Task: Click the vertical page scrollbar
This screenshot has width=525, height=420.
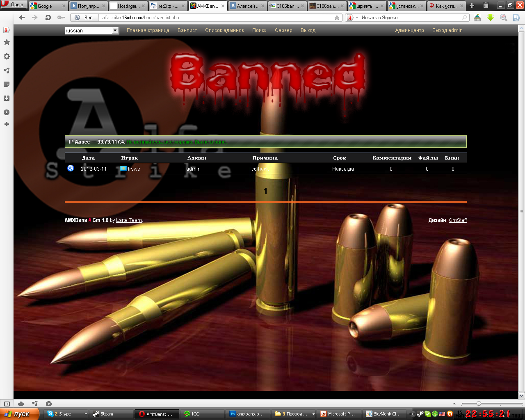Action: point(522,212)
